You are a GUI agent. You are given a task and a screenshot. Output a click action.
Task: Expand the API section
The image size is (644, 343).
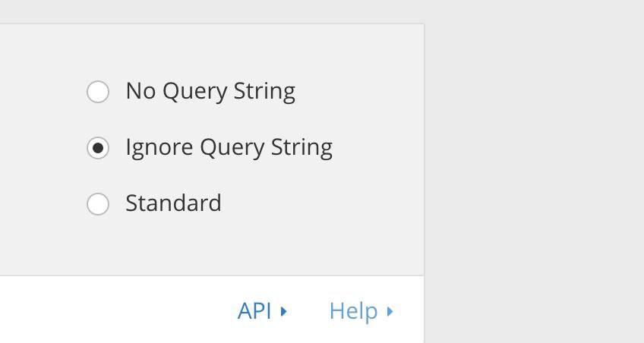[x=262, y=310]
